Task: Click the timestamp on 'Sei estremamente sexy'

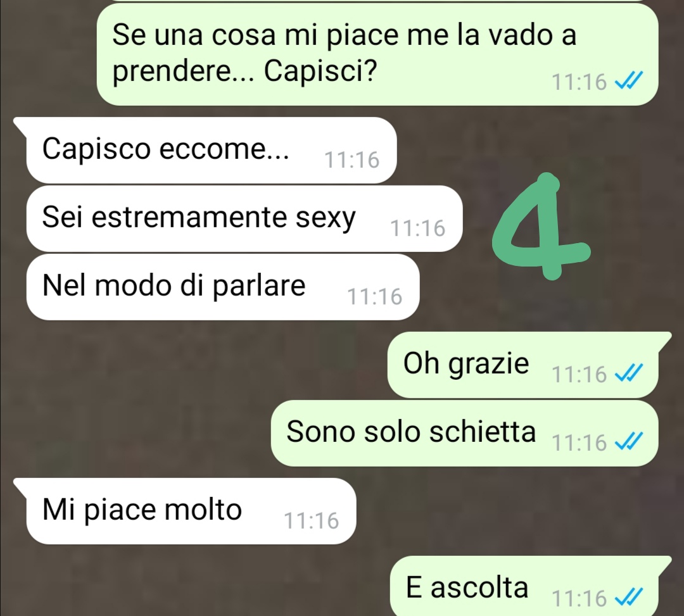Action: (x=417, y=229)
